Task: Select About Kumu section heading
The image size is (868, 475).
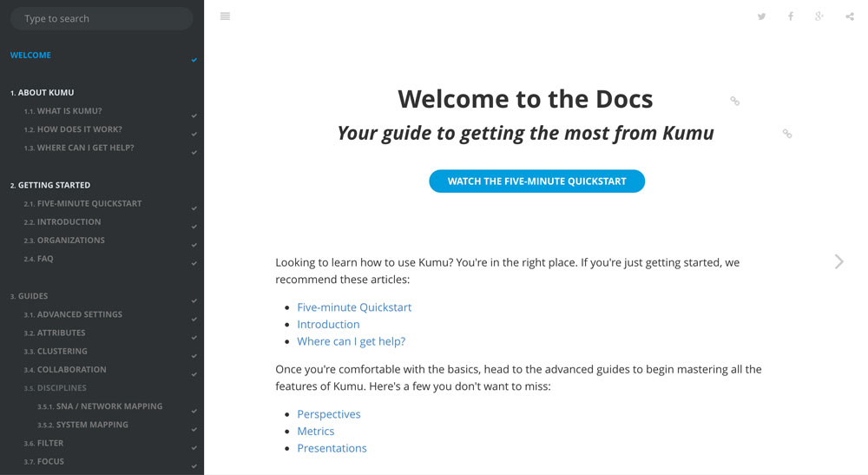Action: pos(42,92)
